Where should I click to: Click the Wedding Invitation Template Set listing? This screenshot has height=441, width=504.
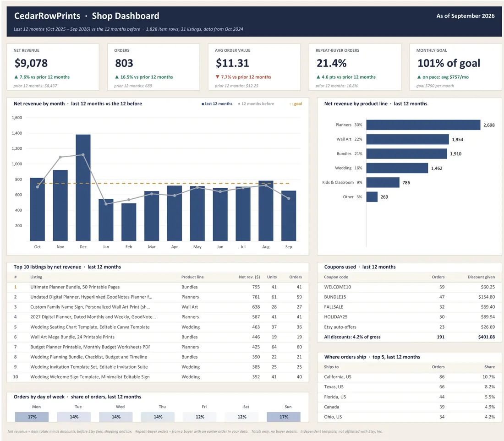[x=89, y=367]
